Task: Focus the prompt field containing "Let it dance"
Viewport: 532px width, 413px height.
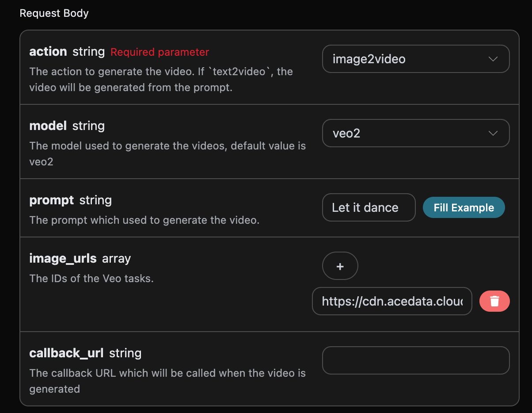Action: [x=369, y=207]
